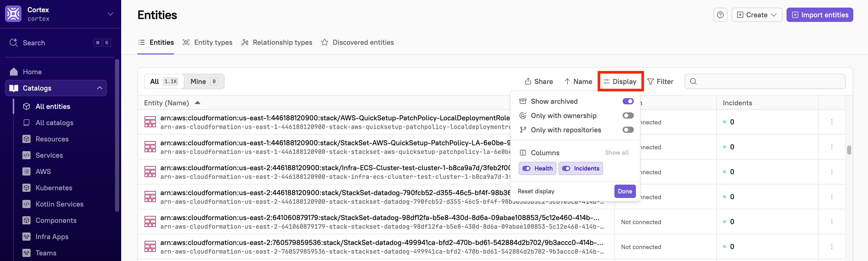Open the help question mark icon

720,15
